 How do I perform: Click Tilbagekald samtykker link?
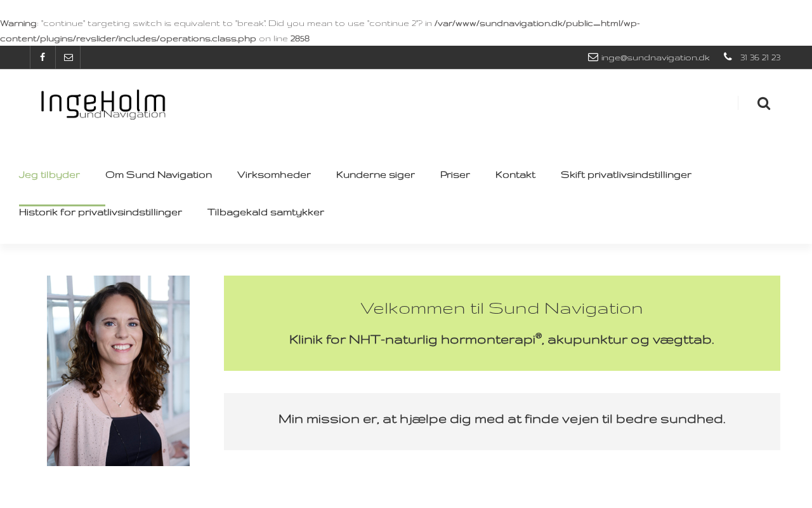click(x=266, y=212)
